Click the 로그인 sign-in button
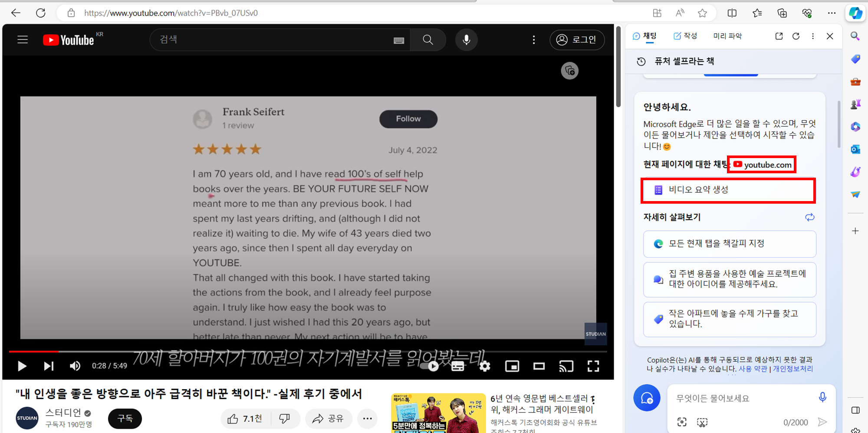 (x=577, y=40)
